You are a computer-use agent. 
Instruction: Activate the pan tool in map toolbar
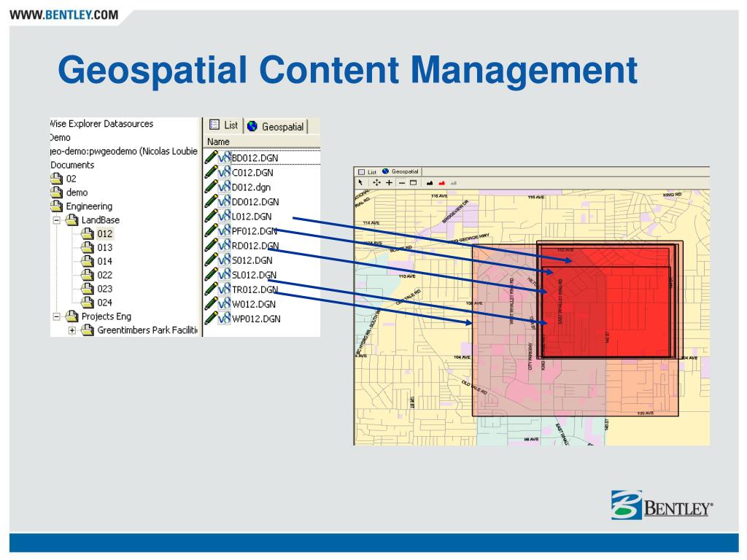pyautogui.click(x=376, y=182)
